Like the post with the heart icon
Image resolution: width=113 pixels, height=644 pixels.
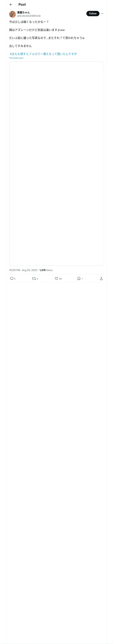pos(56,279)
